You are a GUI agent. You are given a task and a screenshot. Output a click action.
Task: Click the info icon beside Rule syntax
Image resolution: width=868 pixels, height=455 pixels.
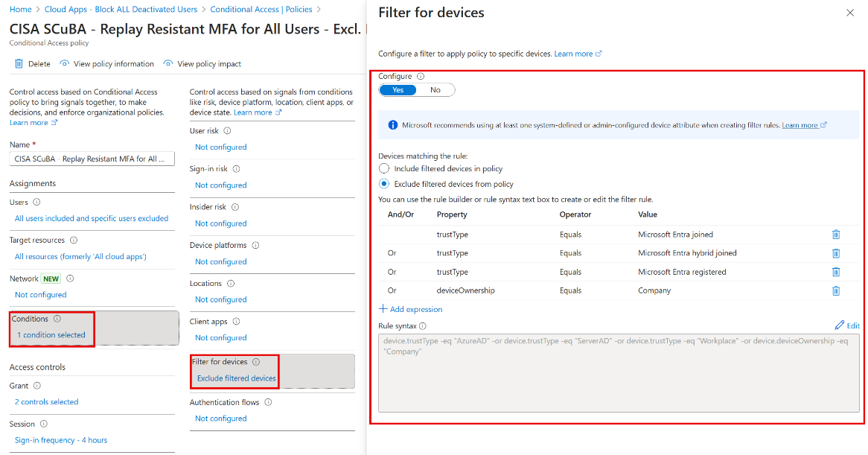(x=422, y=326)
